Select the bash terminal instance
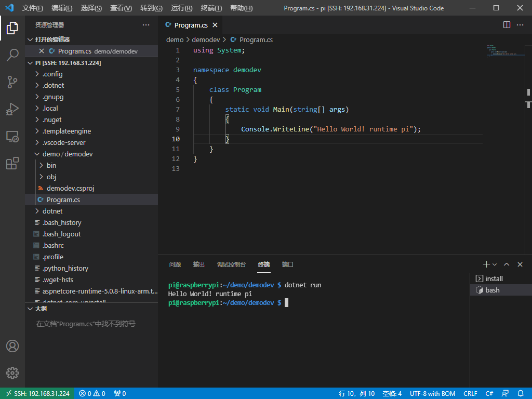Viewport: 532px width, 399px height. pyautogui.click(x=501, y=290)
